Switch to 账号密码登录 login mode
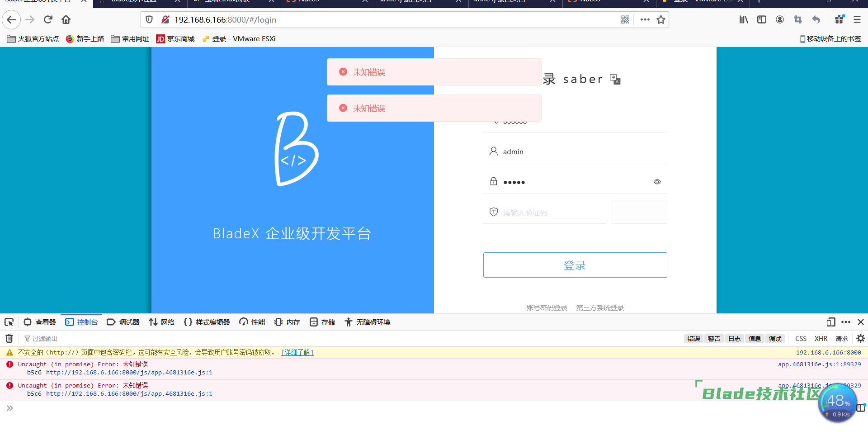The width and height of the screenshot is (868, 435). click(547, 308)
